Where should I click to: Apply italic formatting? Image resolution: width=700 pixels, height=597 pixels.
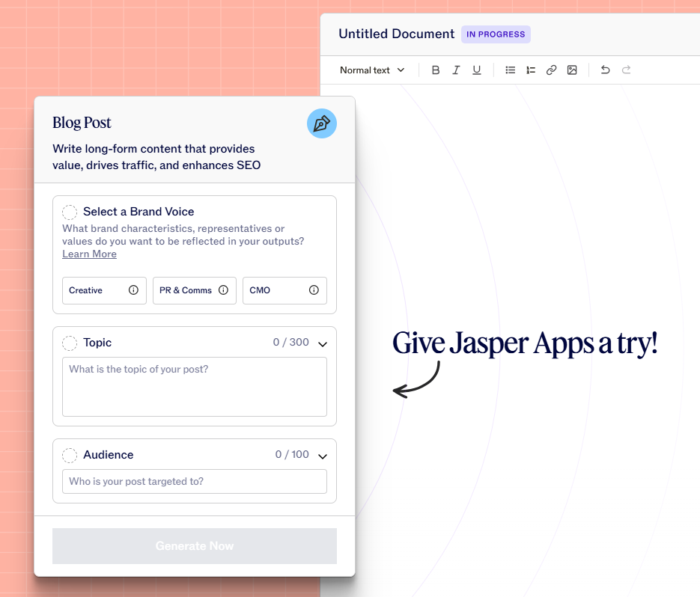pos(456,70)
